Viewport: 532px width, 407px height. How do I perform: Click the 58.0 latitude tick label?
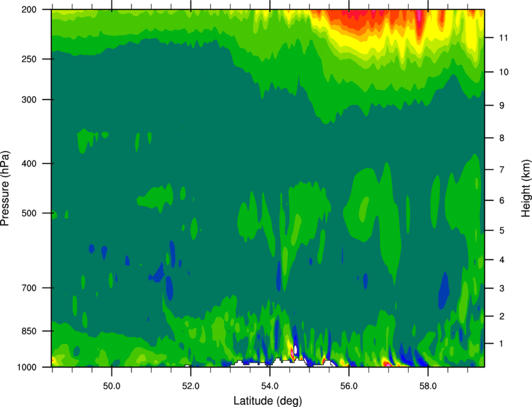[428, 386]
